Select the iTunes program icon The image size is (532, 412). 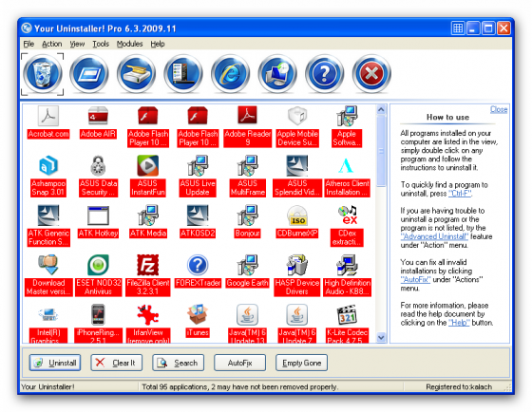pos(198,314)
